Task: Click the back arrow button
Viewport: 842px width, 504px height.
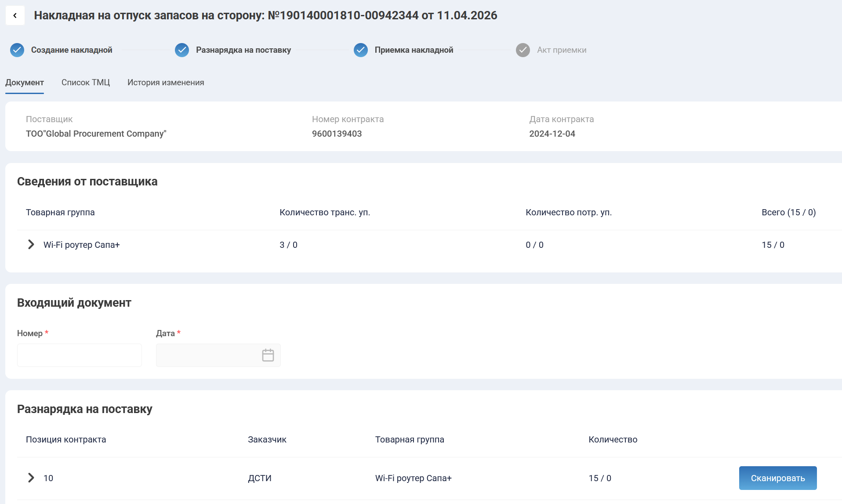Action: coord(15,16)
